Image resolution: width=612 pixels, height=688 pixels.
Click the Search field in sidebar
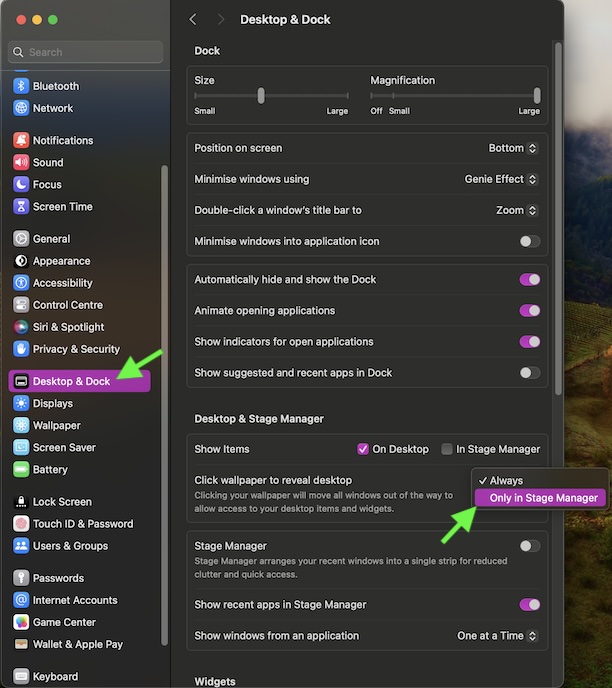click(x=85, y=52)
